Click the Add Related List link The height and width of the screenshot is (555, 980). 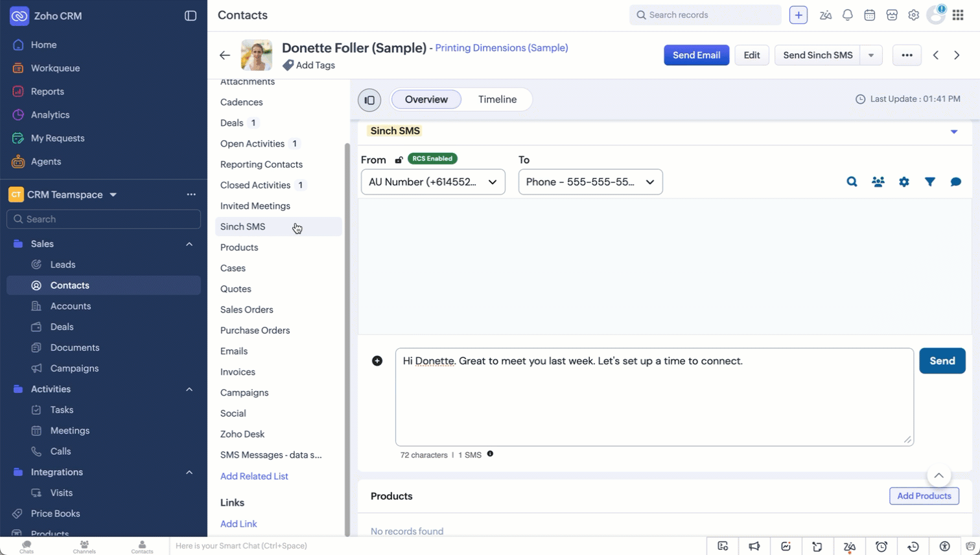click(254, 476)
